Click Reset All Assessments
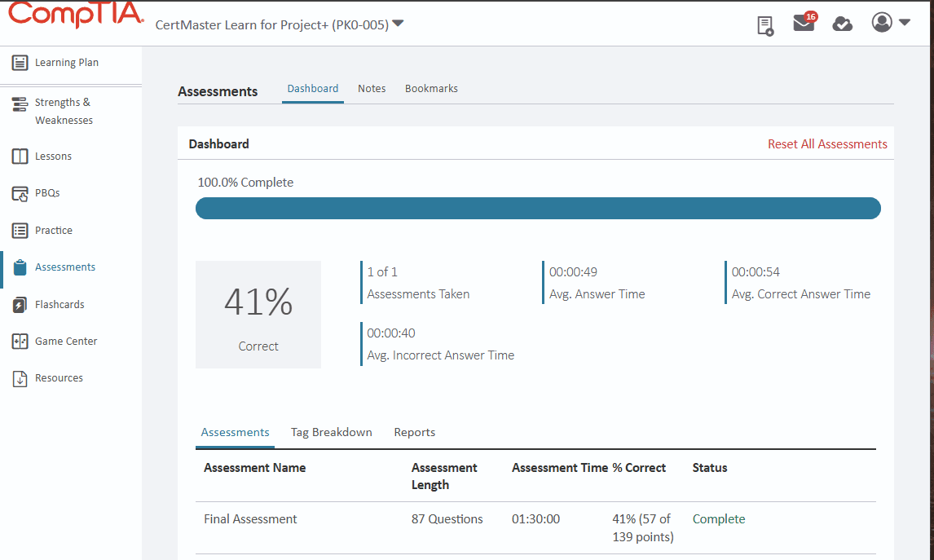This screenshot has width=934, height=560. point(827,143)
